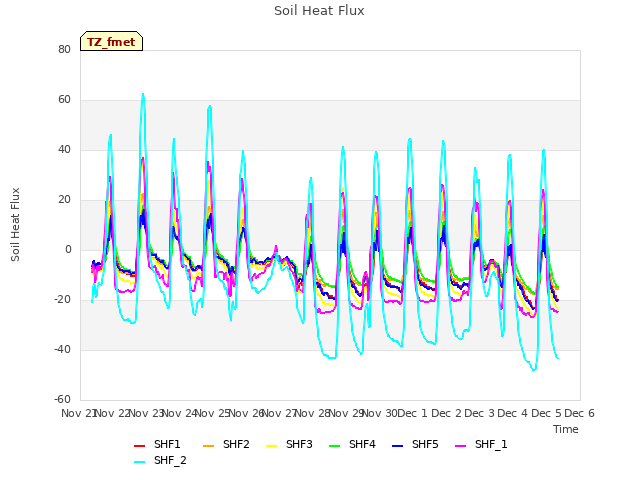Click the Dec 2 x-axis date label
640x480 pixels.
446,413
